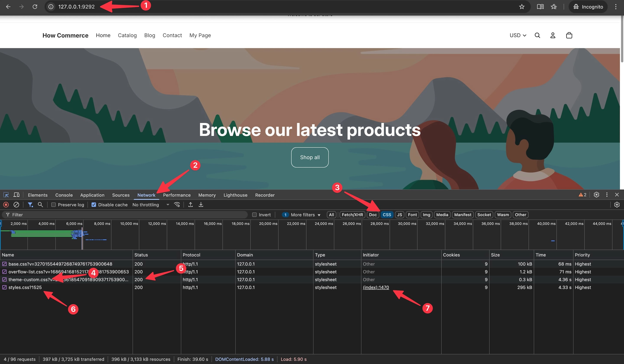Open network search magnifier in DevTools
Screen dimensions: 624x364
tap(40, 205)
